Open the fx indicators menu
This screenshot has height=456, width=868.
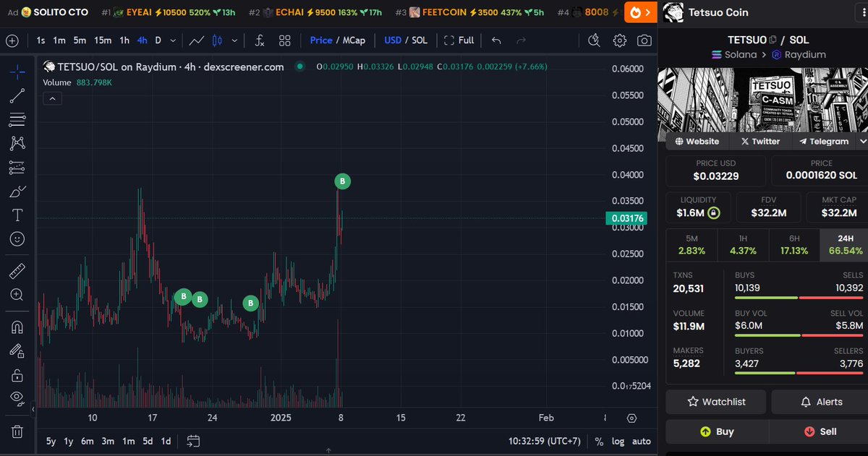coord(260,40)
